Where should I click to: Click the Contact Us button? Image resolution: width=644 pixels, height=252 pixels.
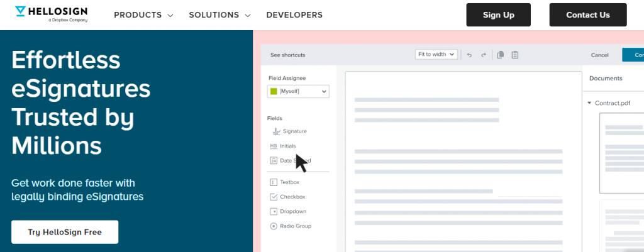click(588, 15)
